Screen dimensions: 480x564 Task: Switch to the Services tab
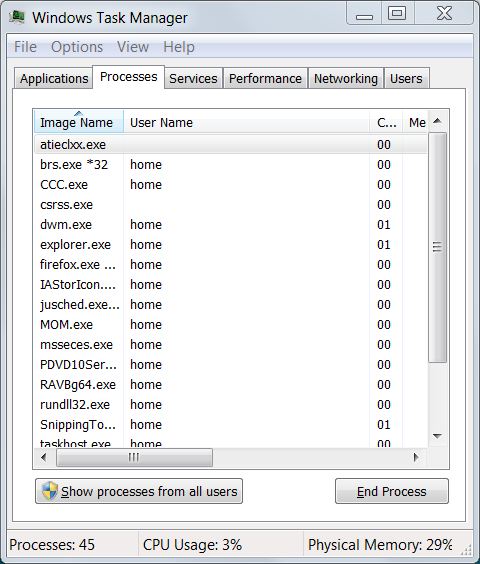[x=193, y=78]
